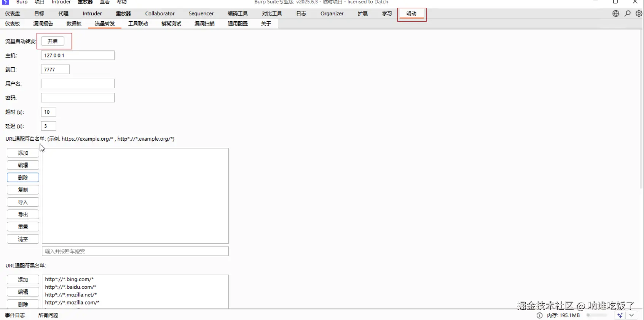Click whitelist 删除 button
This screenshot has width=644, height=320.
tap(23, 177)
